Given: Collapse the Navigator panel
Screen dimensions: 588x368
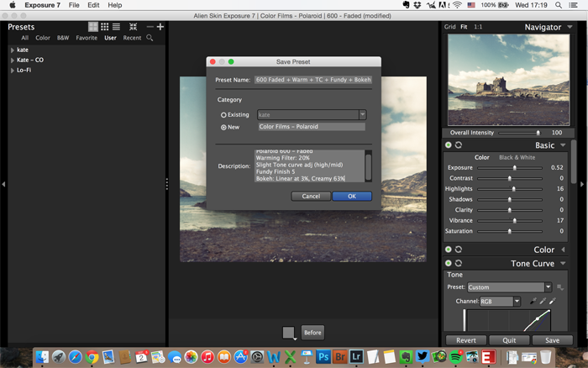Looking at the screenshot, I should (x=570, y=27).
